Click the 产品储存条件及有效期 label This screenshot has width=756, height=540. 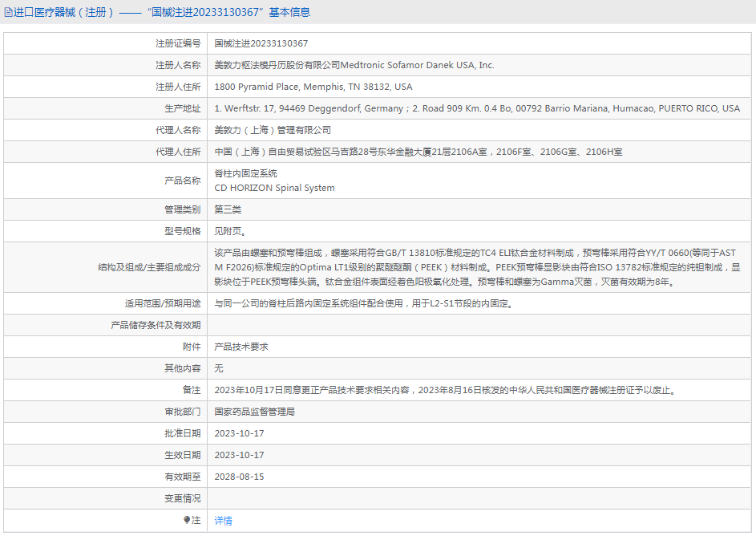click(156, 325)
